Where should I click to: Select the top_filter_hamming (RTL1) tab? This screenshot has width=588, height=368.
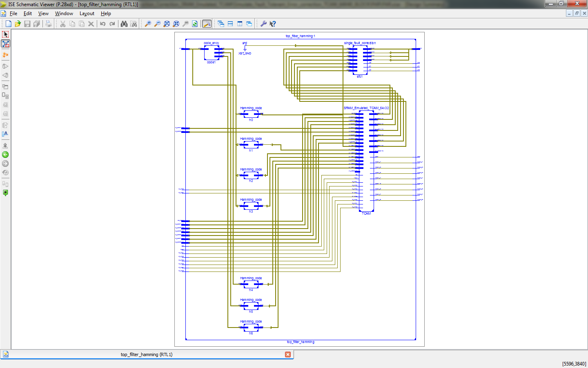(146, 355)
